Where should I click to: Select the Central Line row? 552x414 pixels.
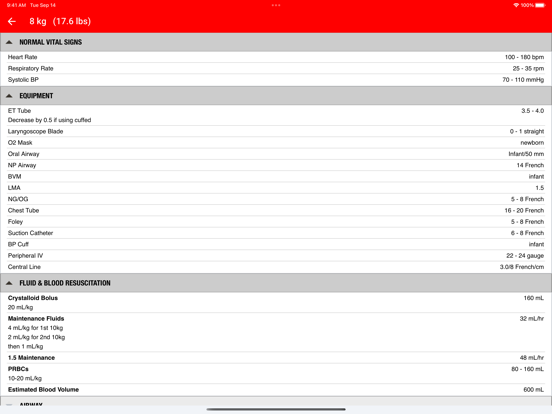tap(276, 267)
